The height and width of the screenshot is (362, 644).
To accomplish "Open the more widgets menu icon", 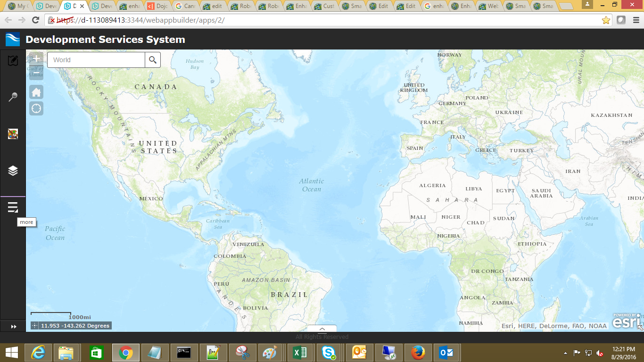I will pos(13,207).
